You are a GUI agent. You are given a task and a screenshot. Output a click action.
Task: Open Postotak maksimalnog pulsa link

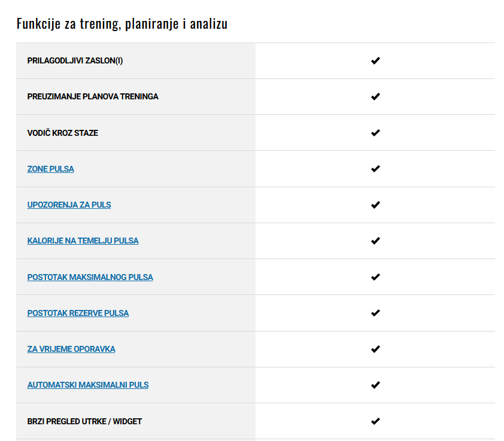click(x=90, y=277)
